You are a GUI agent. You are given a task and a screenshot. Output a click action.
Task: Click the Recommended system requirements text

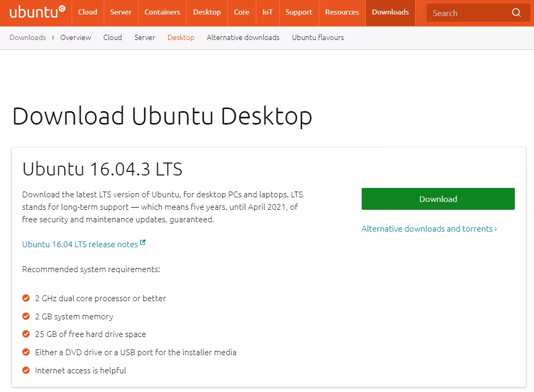(x=91, y=269)
